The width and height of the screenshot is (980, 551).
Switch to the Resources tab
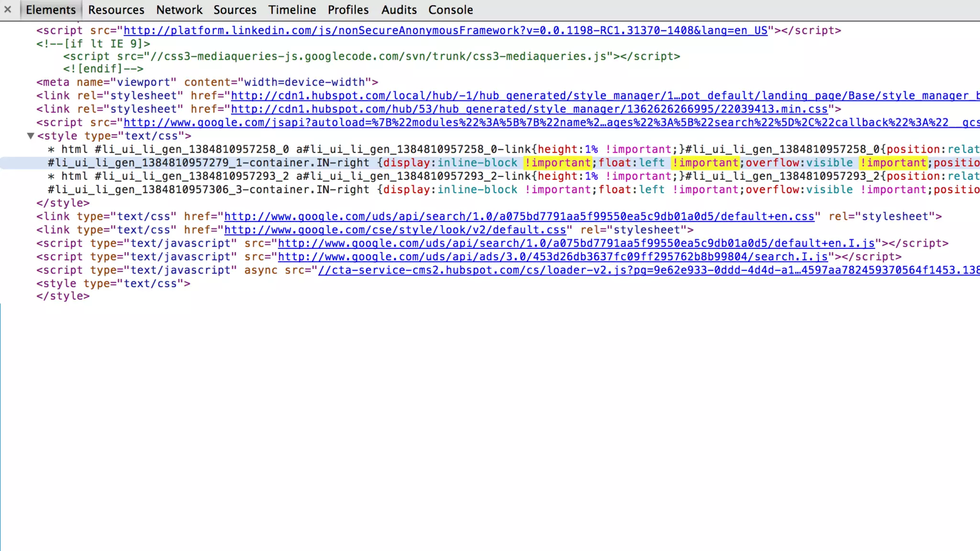point(116,10)
